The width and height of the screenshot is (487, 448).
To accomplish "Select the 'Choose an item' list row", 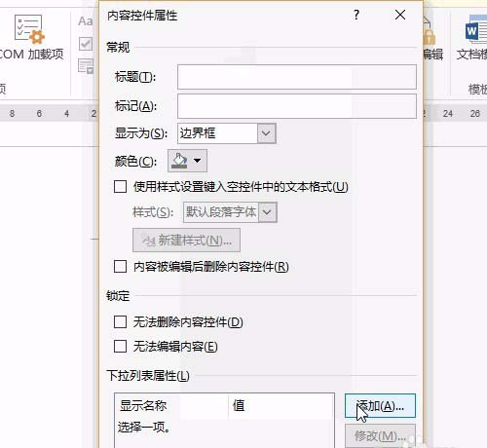I will [224, 428].
